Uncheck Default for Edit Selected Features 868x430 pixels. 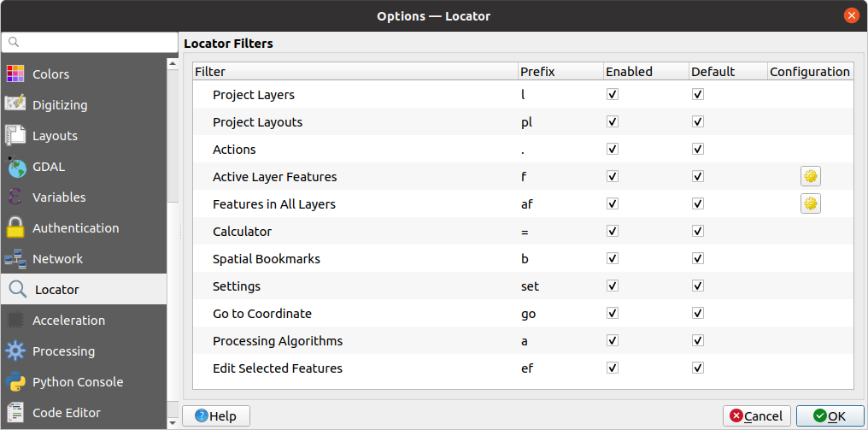pos(698,368)
